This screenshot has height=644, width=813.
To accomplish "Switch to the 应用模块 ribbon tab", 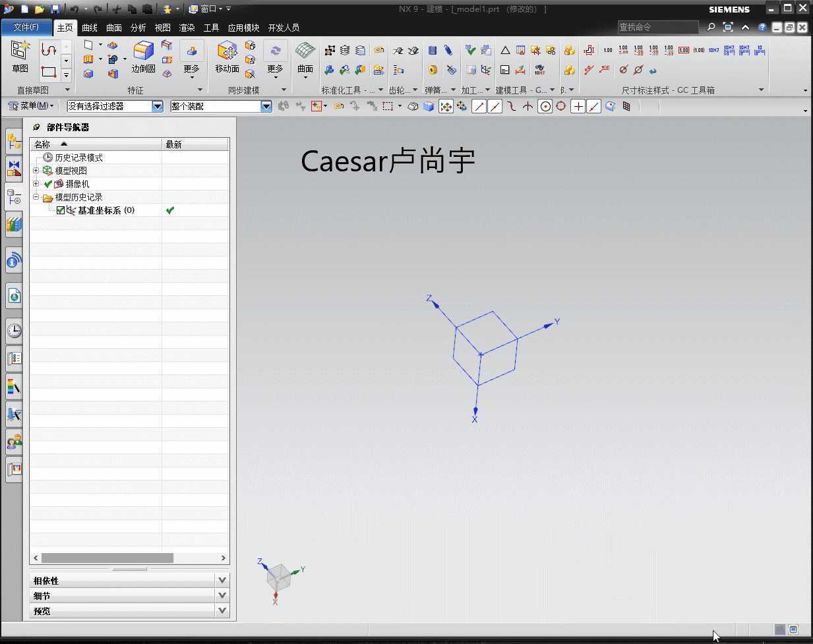I will pyautogui.click(x=243, y=28).
